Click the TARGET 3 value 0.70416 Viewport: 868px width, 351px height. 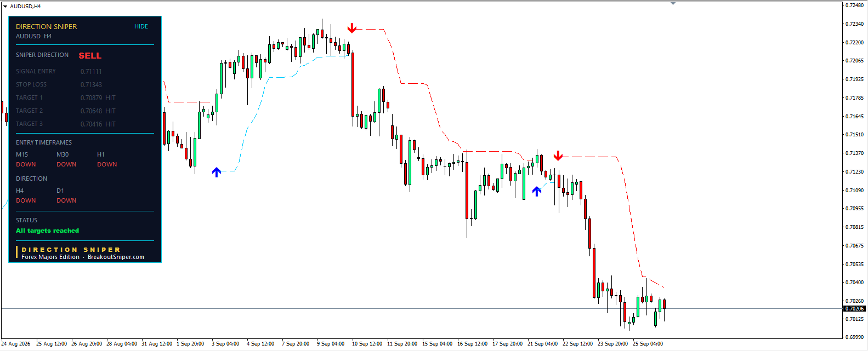[x=91, y=124]
